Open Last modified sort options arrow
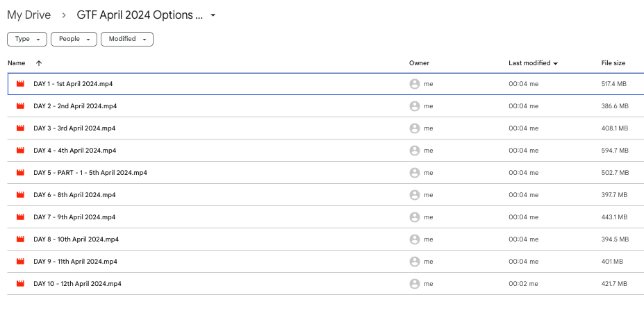 (x=556, y=63)
